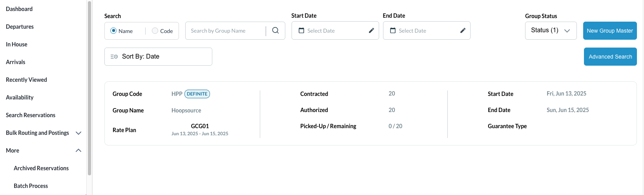The width and height of the screenshot is (644, 195).
Task: Focus the Search by Group Name field
Action: coord(226,31)
